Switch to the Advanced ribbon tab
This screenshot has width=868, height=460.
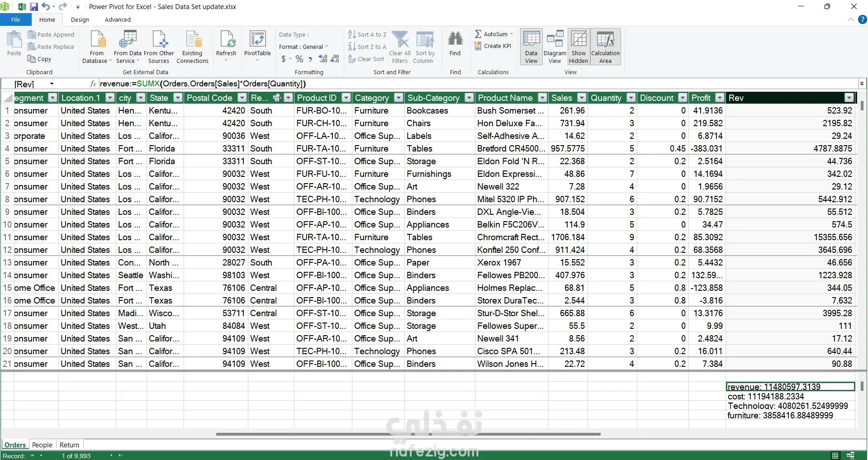(118, 19)
